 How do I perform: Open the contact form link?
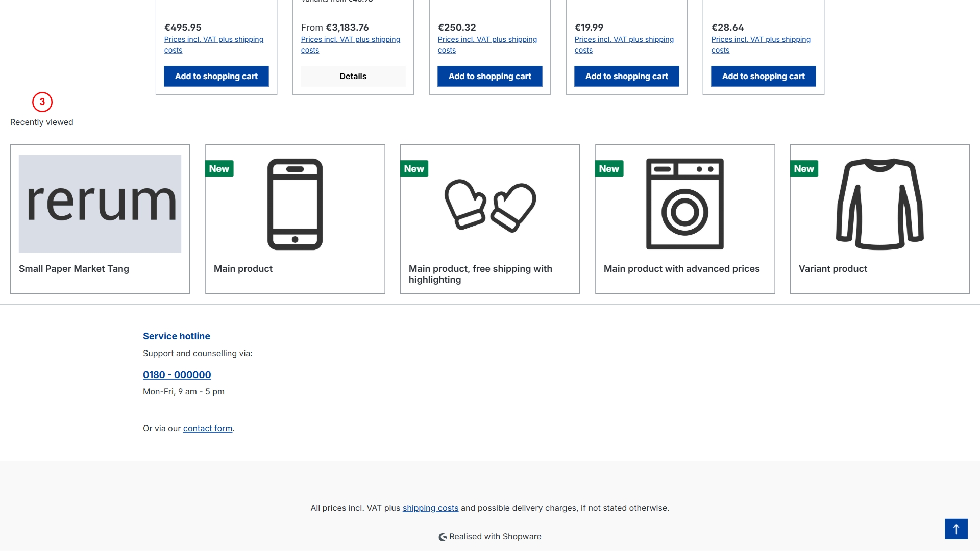click(208, 429)
